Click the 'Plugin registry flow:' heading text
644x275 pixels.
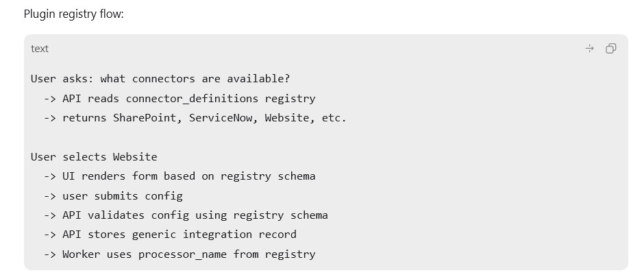pos(73,14)
